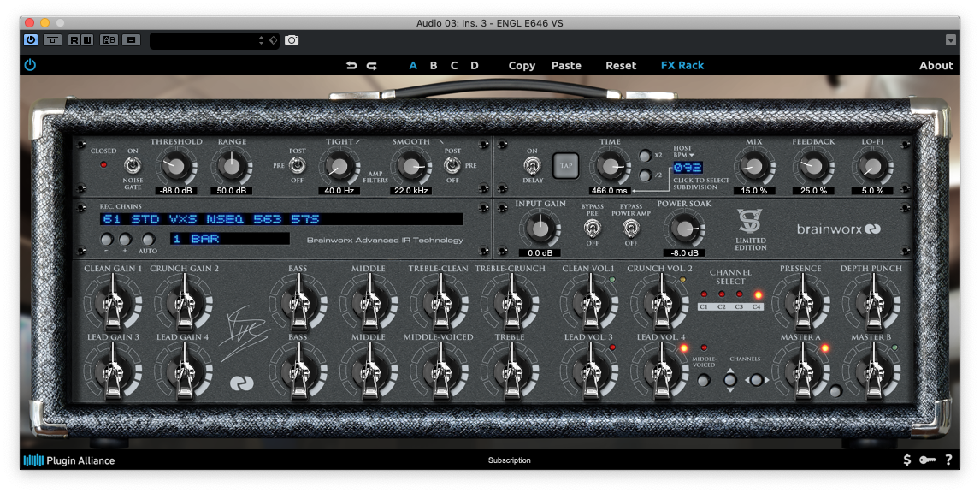Click the Copy button
980x493 pixels.
pyautogui.click(x=522, y=65)
